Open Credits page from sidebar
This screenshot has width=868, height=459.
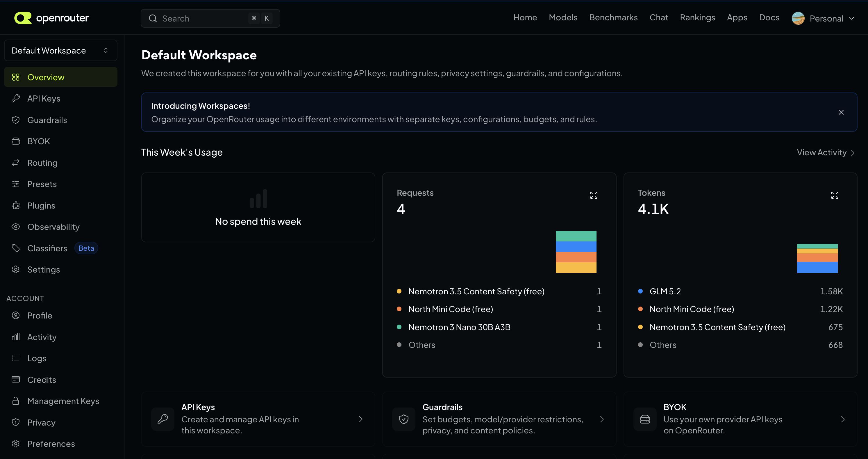61,380
